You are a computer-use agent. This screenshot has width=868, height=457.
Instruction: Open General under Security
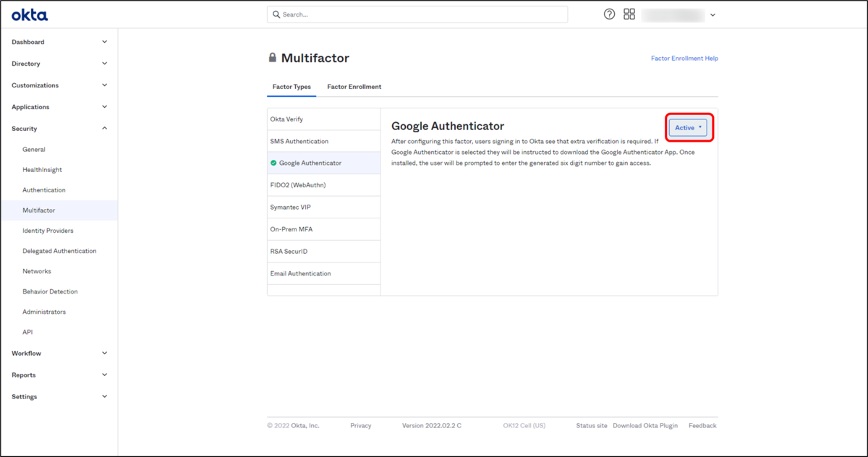click(34, 150)
